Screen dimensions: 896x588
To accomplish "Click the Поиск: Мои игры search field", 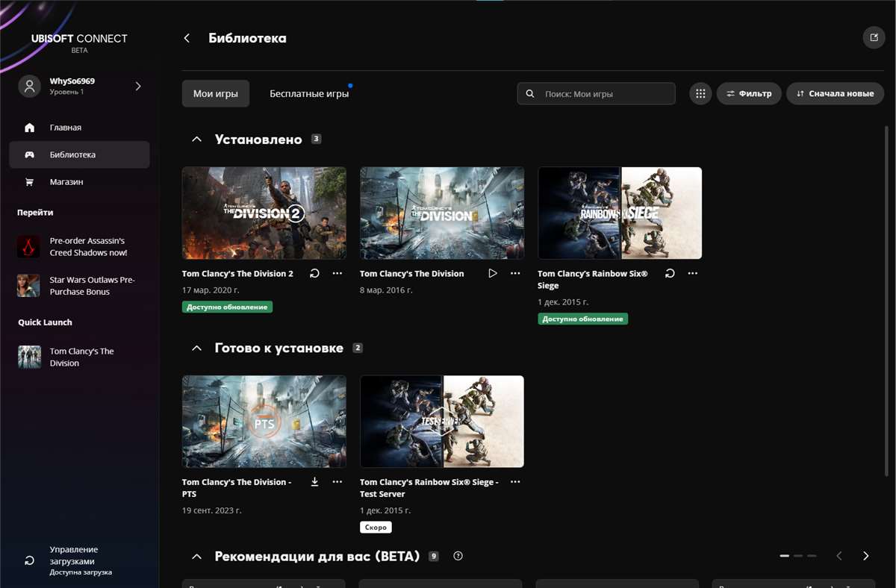I will pyautogui.click(x=596, y=93).
